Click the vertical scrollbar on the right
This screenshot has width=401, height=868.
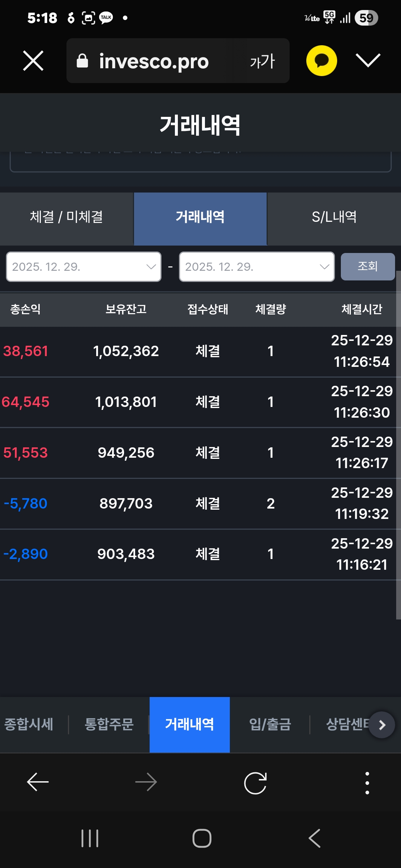click(398, 445)
